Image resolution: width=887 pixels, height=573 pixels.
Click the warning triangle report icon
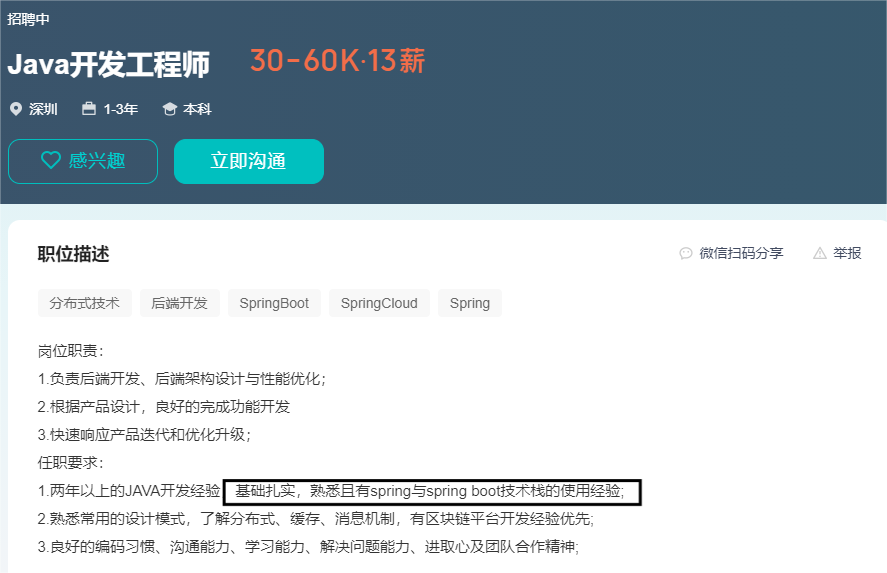tap(820, 253)
